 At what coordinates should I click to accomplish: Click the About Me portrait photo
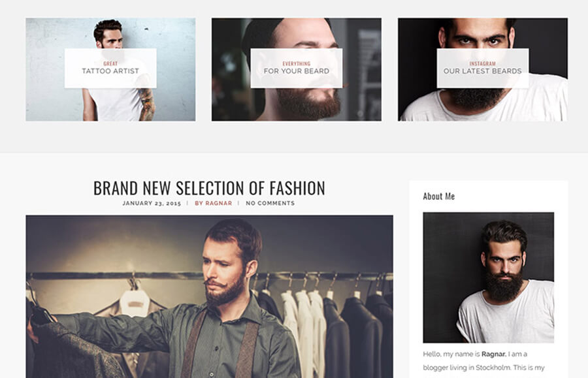pyautogui.click(x=488, y=277)
